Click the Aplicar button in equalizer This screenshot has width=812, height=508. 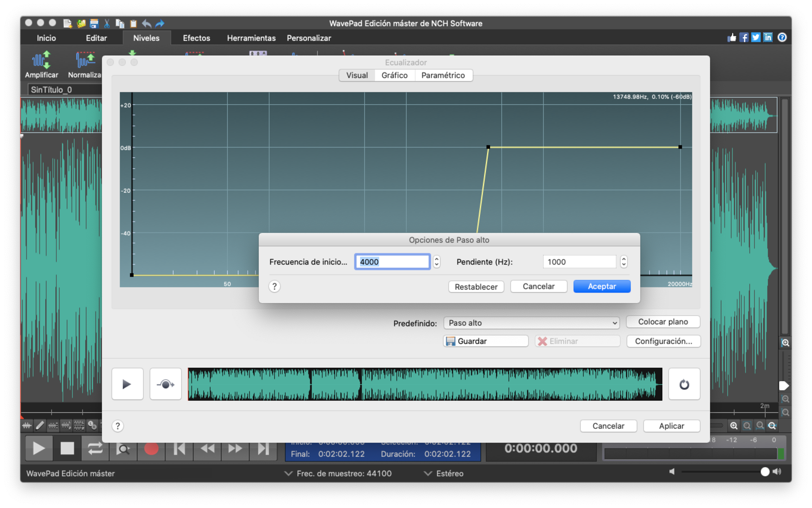[x=671, y=426]
